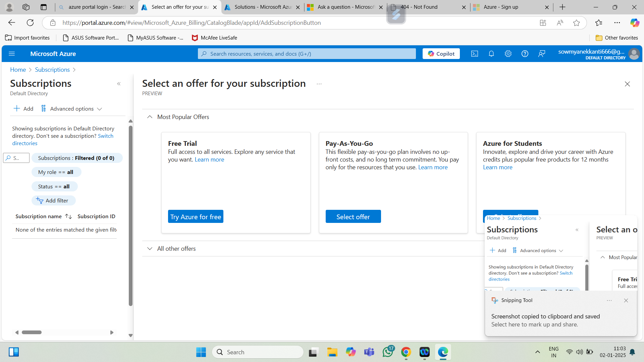Sort by Subscription name column arrows
Viewport: 644px width, 362px height.
(x=68, y=217)
